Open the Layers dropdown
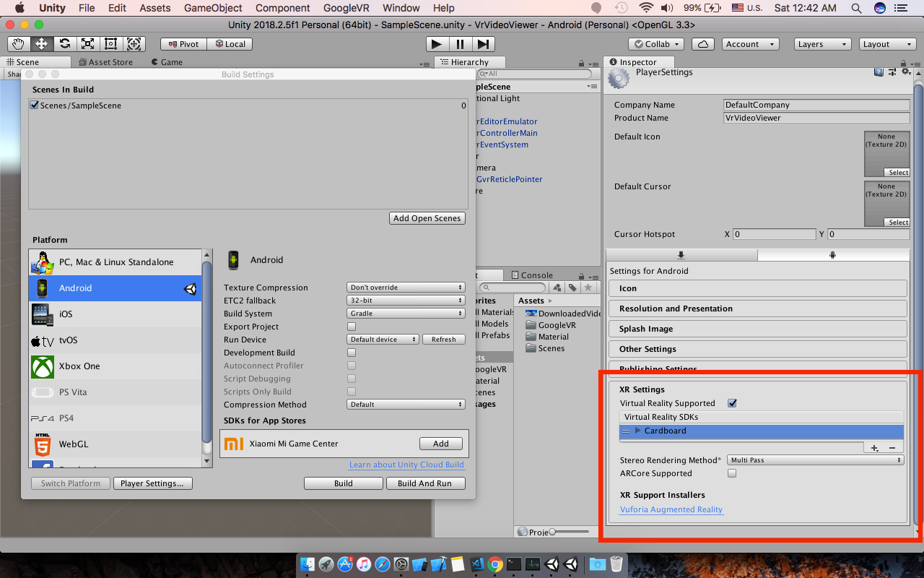924x578 pixels. [x=822, y=44]
